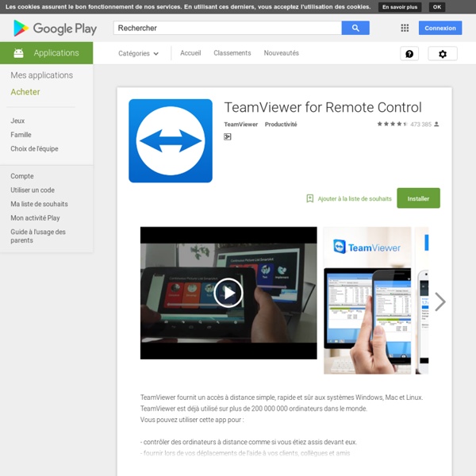Screen dimensions: 476x476
Task: Click the Android icon beside Applications
Action: (x=18, y=53)
